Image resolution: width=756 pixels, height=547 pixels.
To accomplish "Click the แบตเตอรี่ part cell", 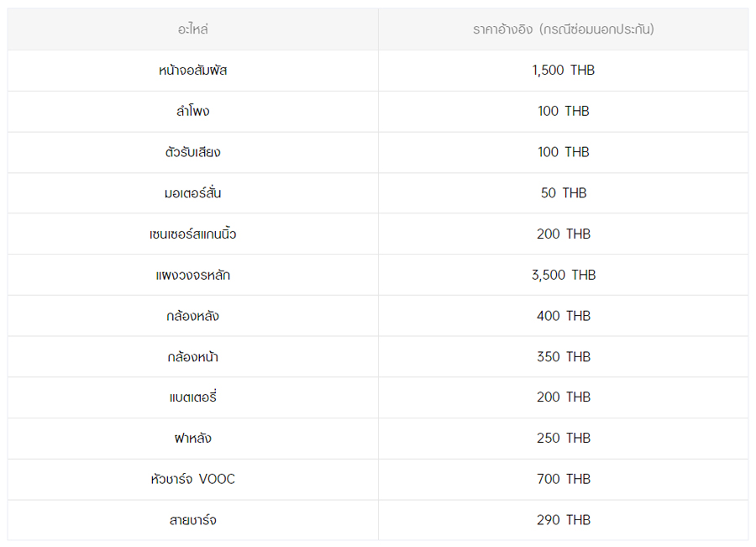I will (x=193, y=397).
